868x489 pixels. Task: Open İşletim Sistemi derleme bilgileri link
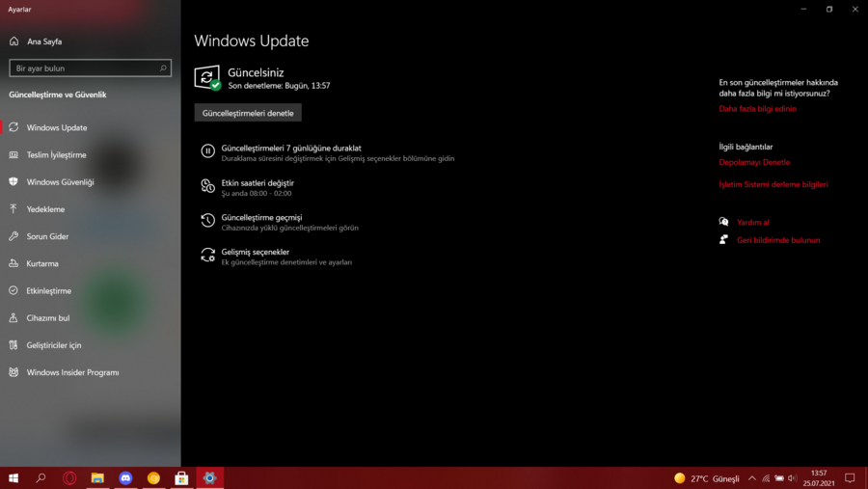[773, 184]
